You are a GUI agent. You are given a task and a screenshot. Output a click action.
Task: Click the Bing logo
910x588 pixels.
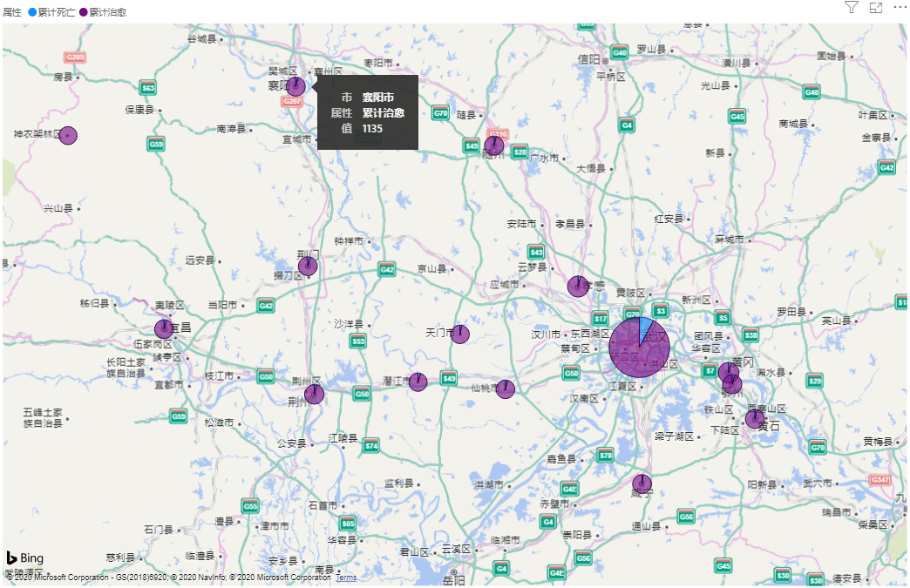click(25, 558)
